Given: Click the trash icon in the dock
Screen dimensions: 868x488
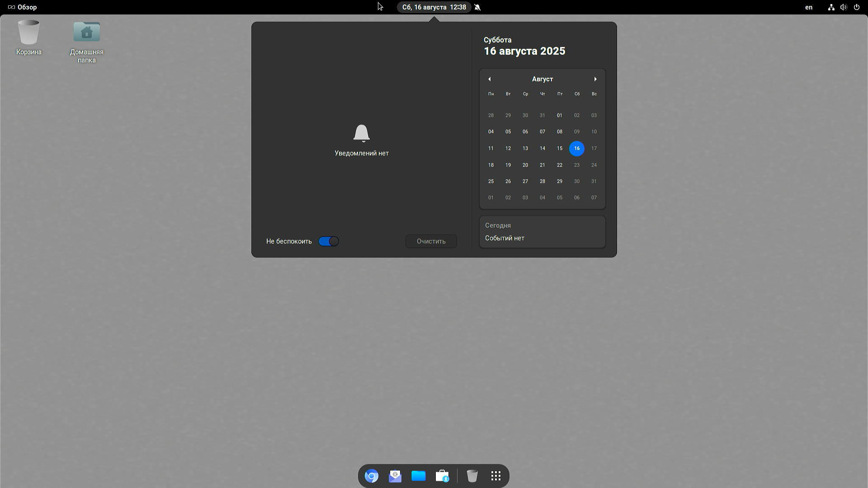Looking at the screenshot, I should click(472, 476).
